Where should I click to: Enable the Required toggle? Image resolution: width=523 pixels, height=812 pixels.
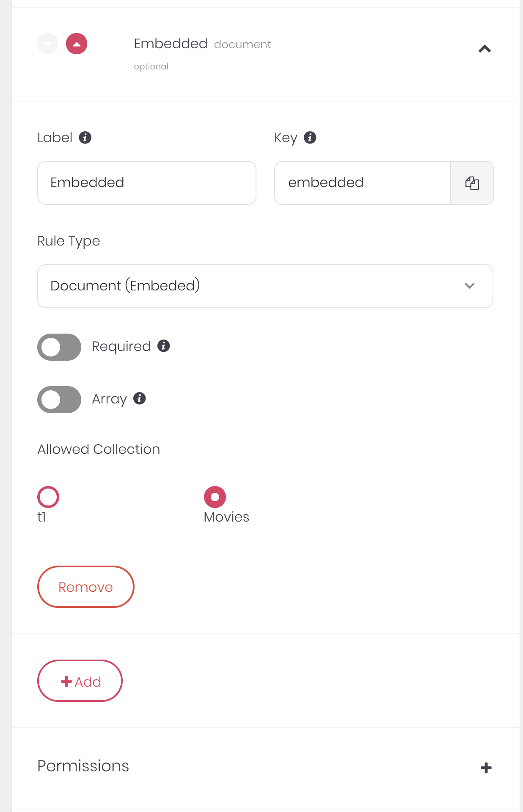click(59, 347)
